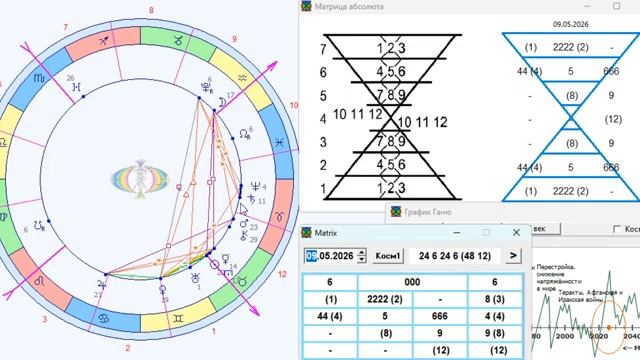640x360 pixels.
Task: Click the Матрица абсолюта window icon
Action: tap(306, 6)
